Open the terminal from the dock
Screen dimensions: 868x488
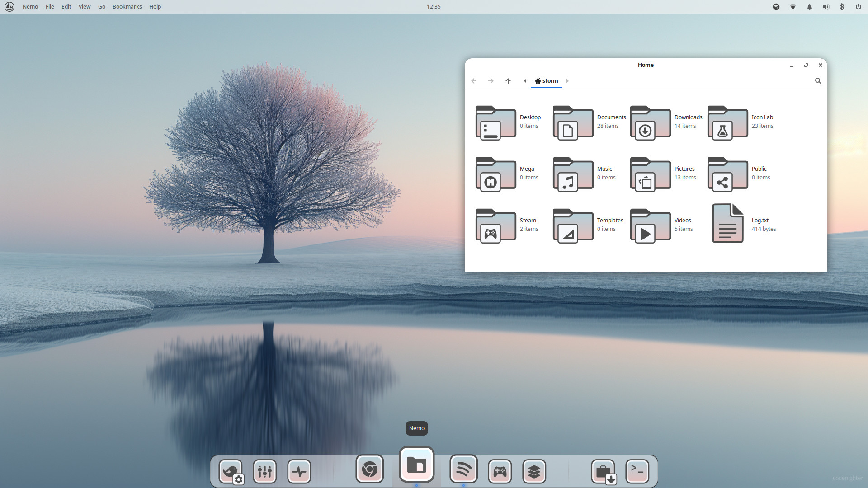(x=637, y=471)
